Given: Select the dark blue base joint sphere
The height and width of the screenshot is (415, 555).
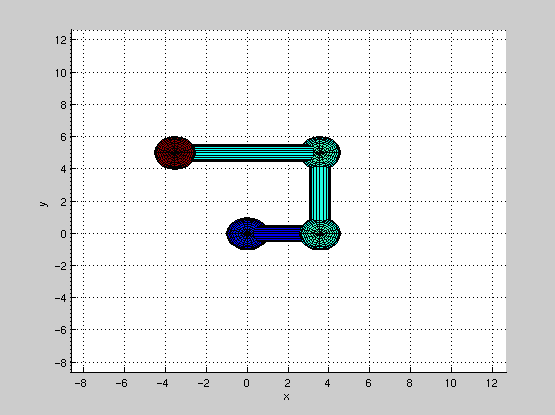Looking at the screenshot, I should [247, 233].
